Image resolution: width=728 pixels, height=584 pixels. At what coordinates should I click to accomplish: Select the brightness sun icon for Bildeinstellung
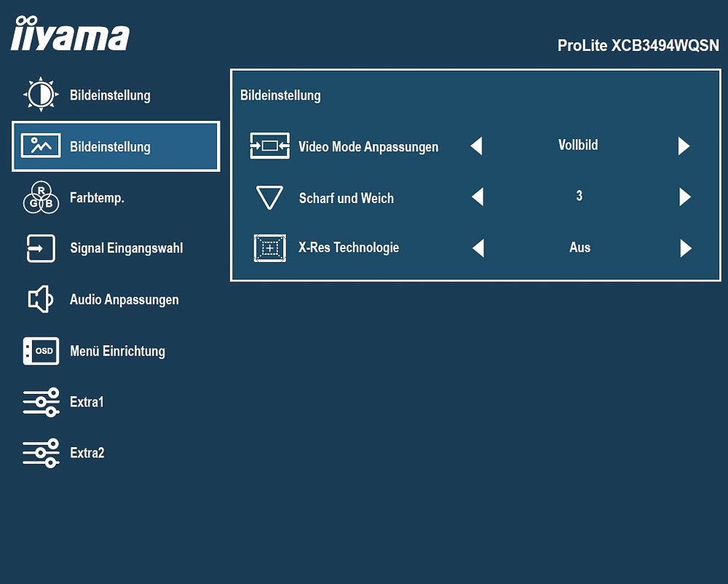41,94
